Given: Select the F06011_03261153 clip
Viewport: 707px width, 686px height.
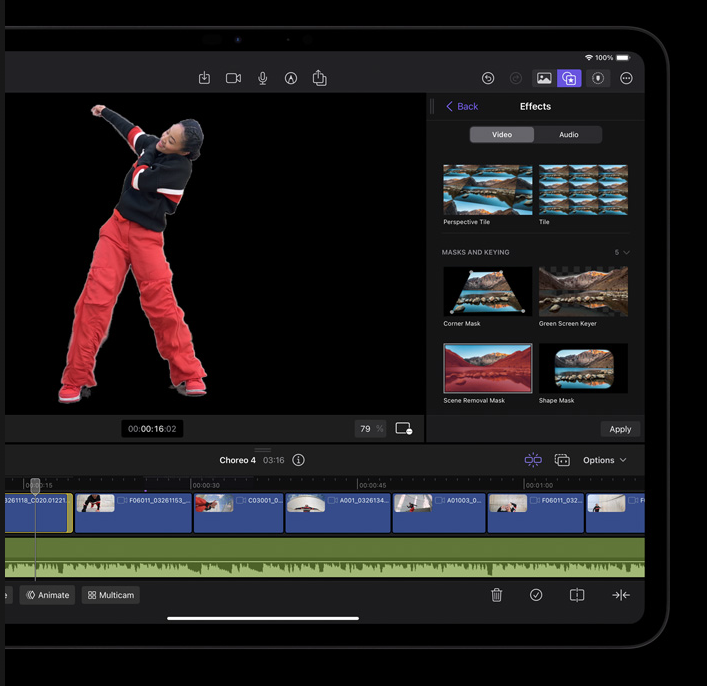Looking at the screenshot, I should pos(133,513).
